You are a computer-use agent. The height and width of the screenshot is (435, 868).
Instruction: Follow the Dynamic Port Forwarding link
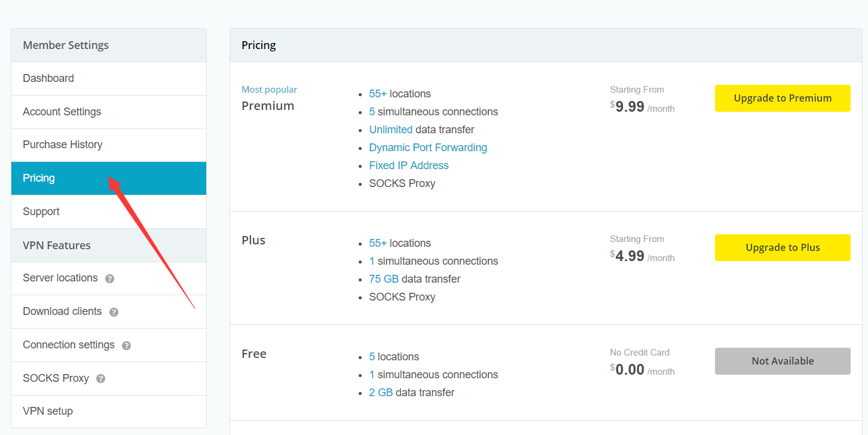(428, 148)
